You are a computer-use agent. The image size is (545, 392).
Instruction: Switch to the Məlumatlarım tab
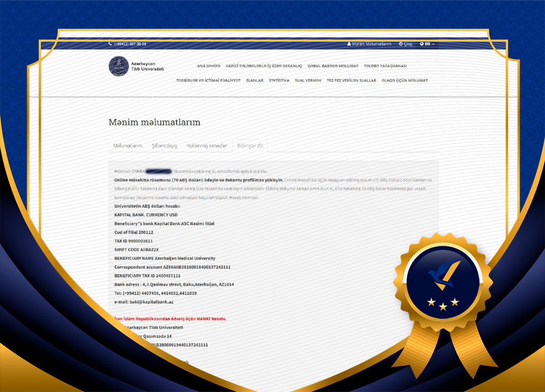click(128, 146)
